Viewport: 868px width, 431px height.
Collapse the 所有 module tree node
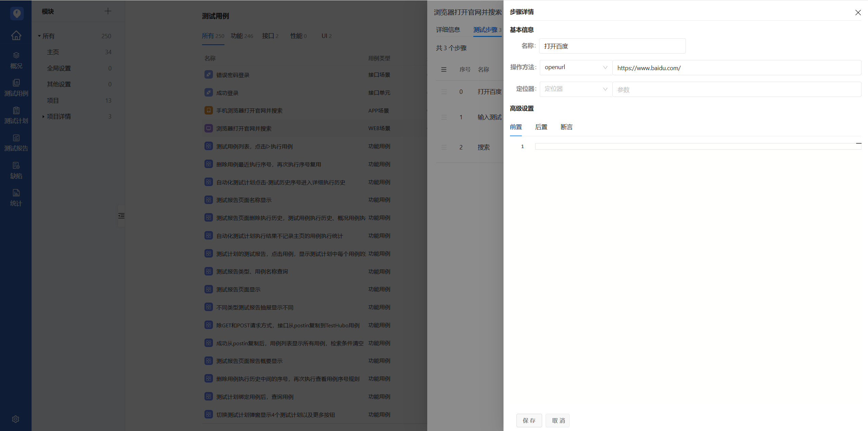coord(39,36)
